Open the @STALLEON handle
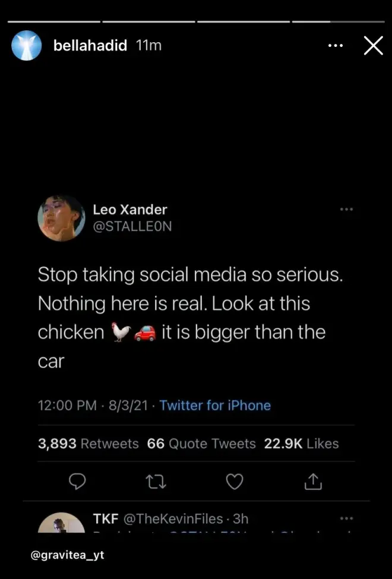This screenshot has height=579, width=392. pyautogui.click(x=132, y=226)
